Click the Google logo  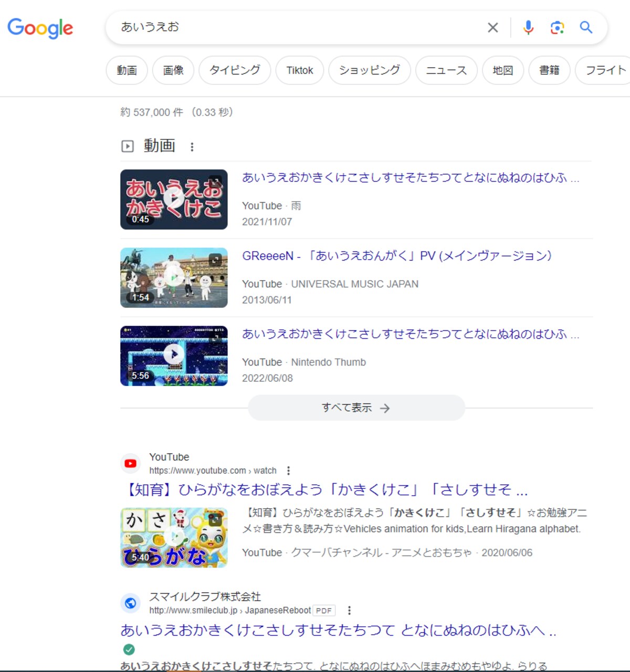pyautogui.click(x=40, y=28)
